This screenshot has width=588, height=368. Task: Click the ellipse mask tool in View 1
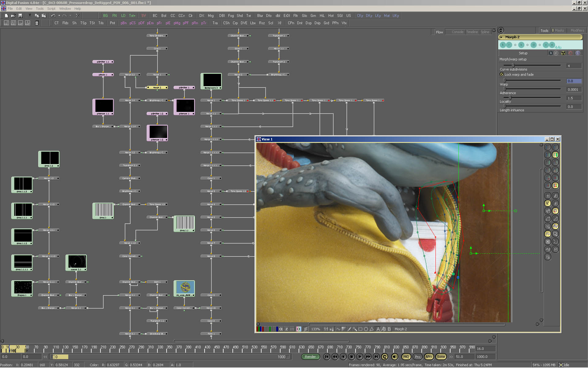(366, 329)
